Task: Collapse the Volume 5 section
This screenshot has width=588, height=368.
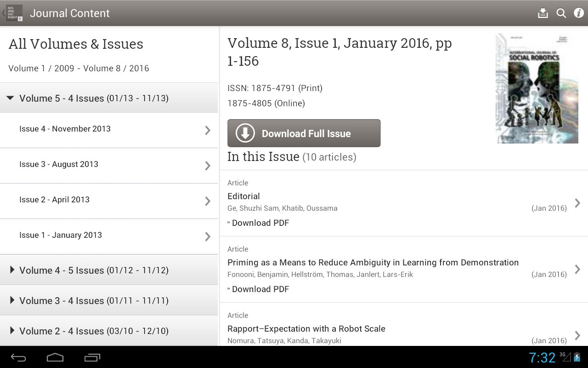Action: 10,98
